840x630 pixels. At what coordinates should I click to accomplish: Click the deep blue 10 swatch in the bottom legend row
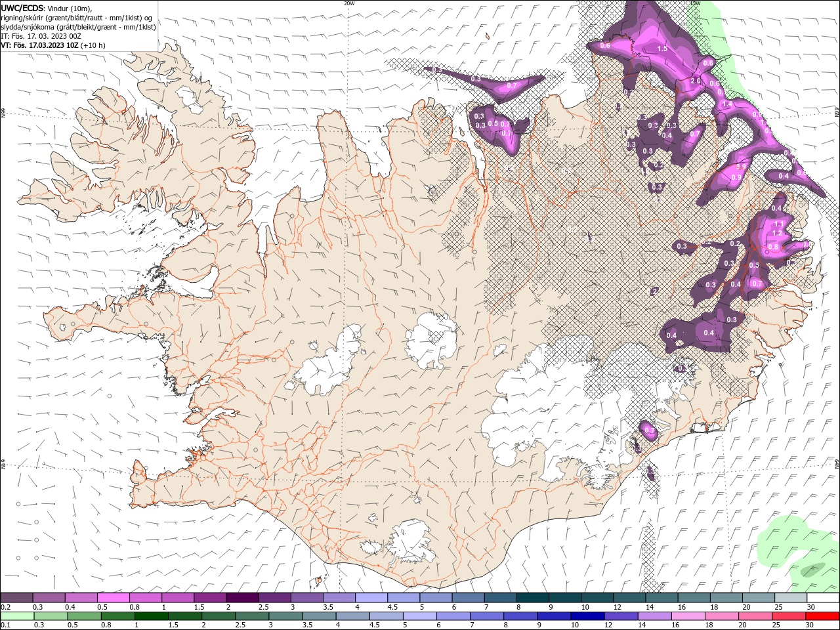tap(587, 616)
